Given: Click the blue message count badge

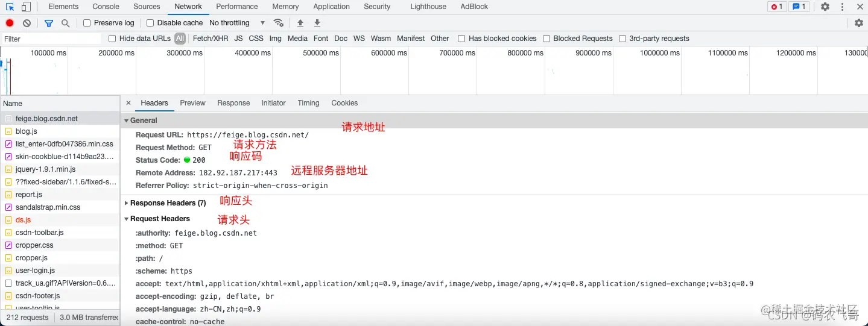Looking at the screenshot, I should click(799, 7).
